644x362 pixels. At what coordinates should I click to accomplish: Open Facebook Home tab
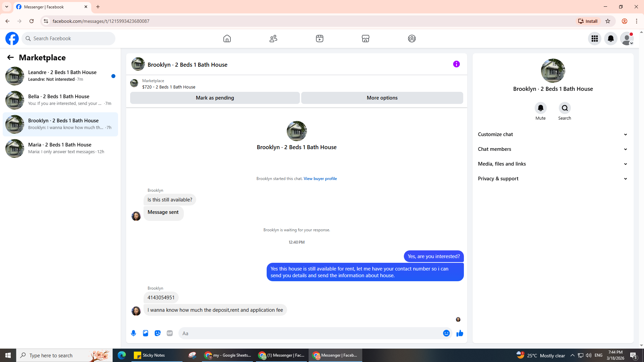pos(227,39)
